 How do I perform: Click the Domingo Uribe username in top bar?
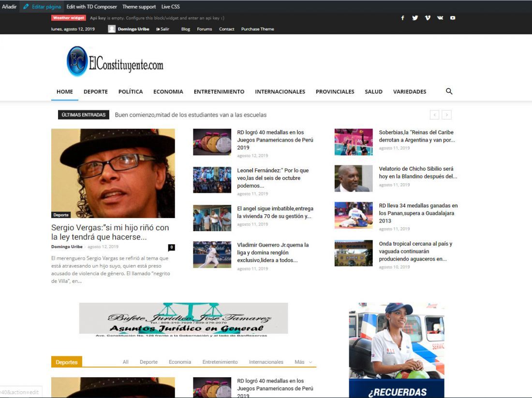pos(133,29)
